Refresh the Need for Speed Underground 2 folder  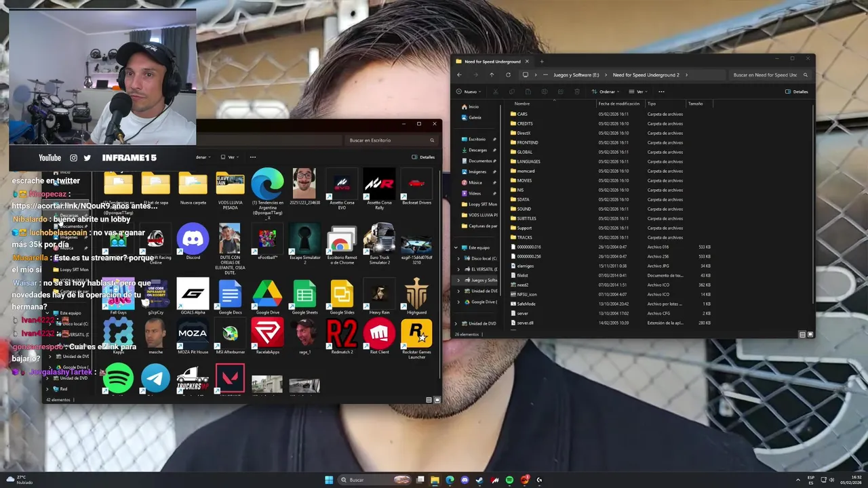coord(508,75)
